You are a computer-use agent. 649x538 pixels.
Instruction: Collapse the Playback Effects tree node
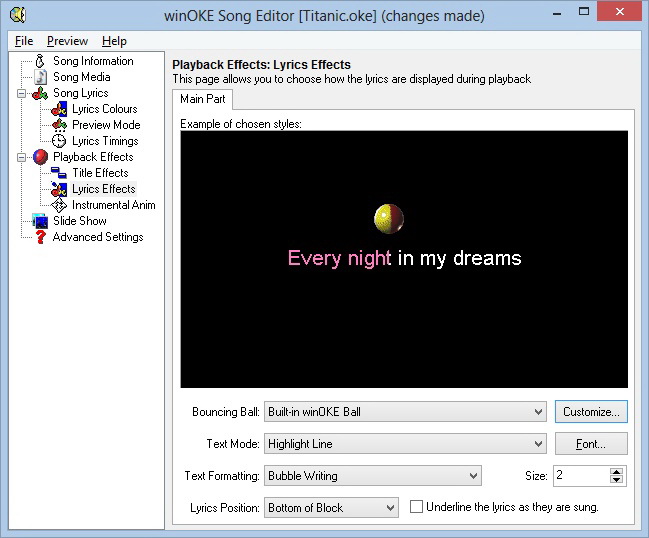click(x=22, y=157)
